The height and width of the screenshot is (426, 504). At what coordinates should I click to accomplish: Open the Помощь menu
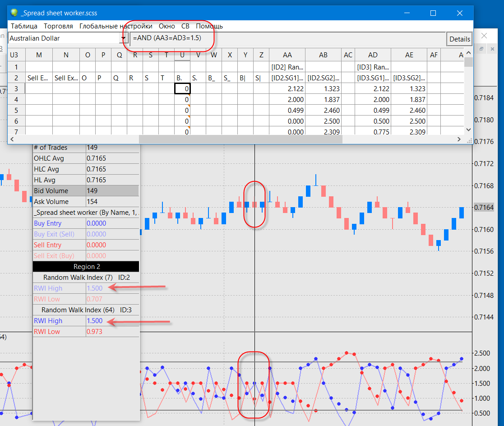coord(209,26)
